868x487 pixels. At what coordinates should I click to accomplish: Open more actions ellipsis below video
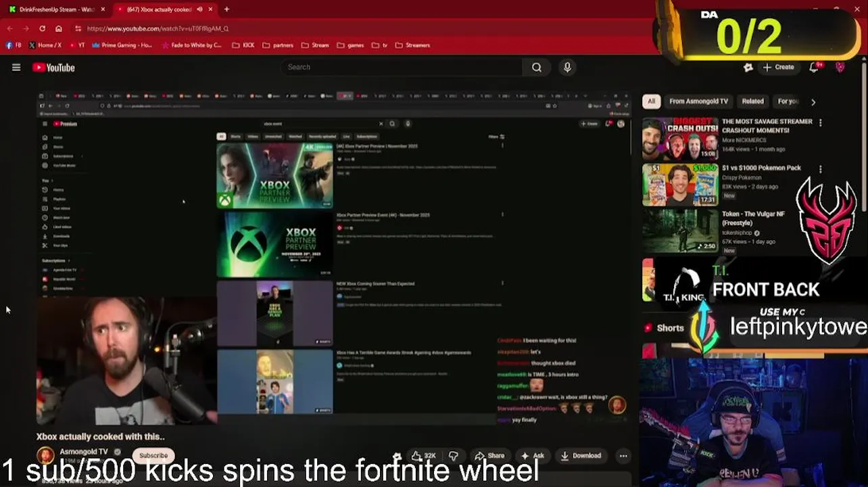tap(623, 455)
